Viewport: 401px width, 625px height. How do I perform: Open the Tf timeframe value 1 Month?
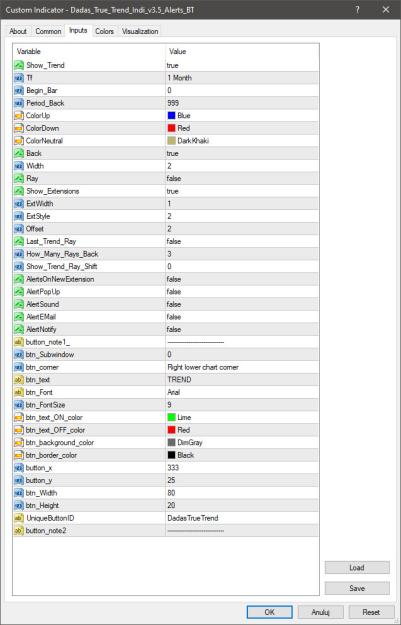pyautogui.click(x=242, y=78)
